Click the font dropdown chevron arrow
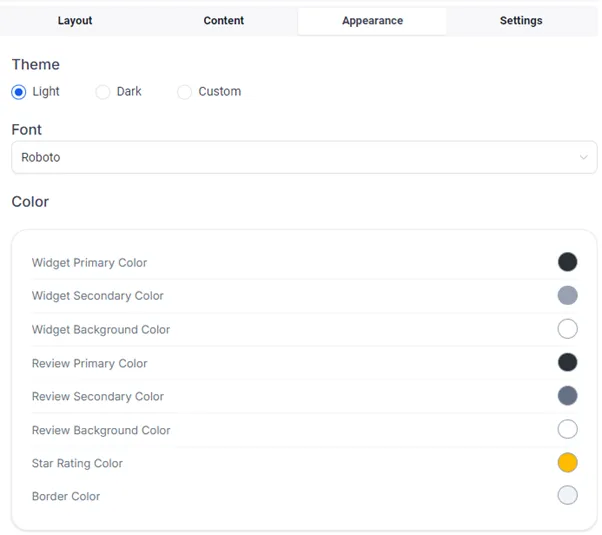 pyautogui.click(x=583, y=157)
